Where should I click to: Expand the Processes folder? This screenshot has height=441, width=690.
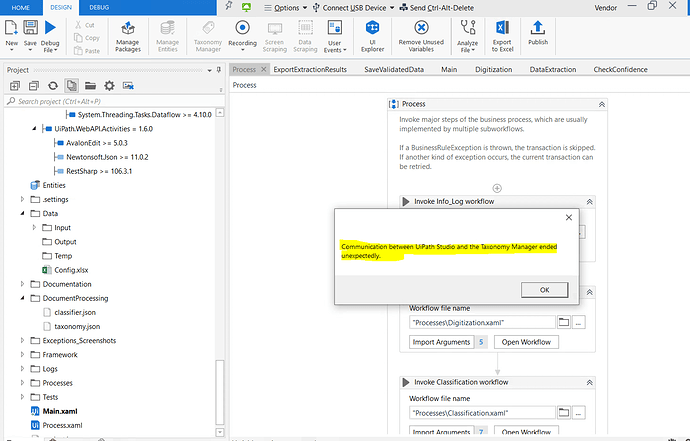tap(22, 383)
